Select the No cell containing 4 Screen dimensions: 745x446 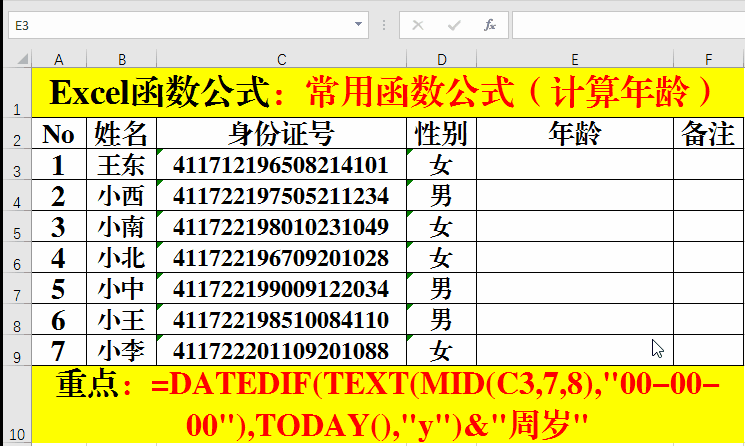(x=59, y=257)
